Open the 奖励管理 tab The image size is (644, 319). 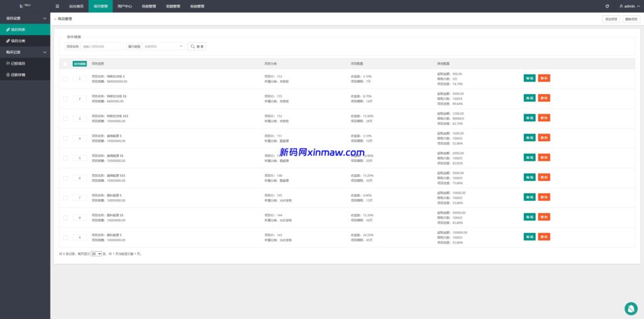coord(173,6)
